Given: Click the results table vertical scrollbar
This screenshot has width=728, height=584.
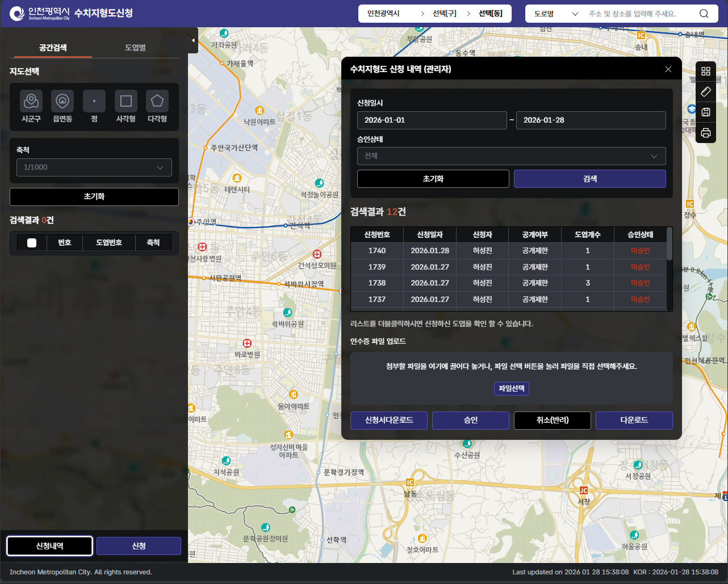Looking at the screenshot, I should tap(670, 244).
